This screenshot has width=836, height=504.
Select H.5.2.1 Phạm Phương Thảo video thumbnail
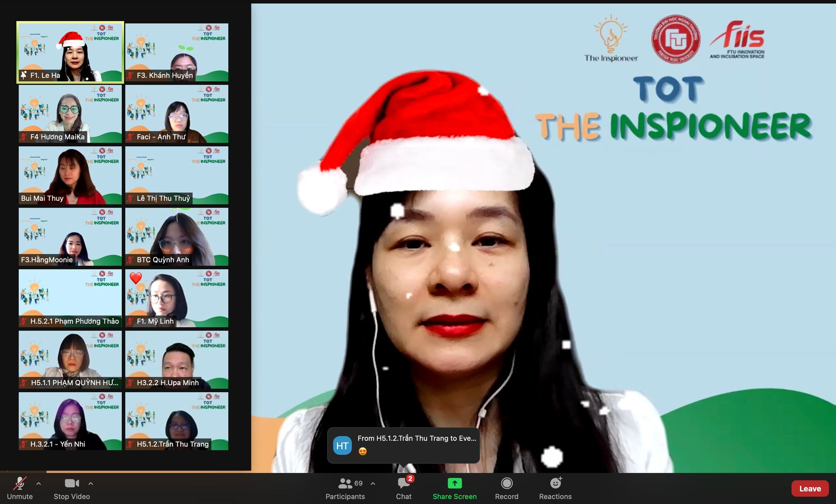point(70,298)
